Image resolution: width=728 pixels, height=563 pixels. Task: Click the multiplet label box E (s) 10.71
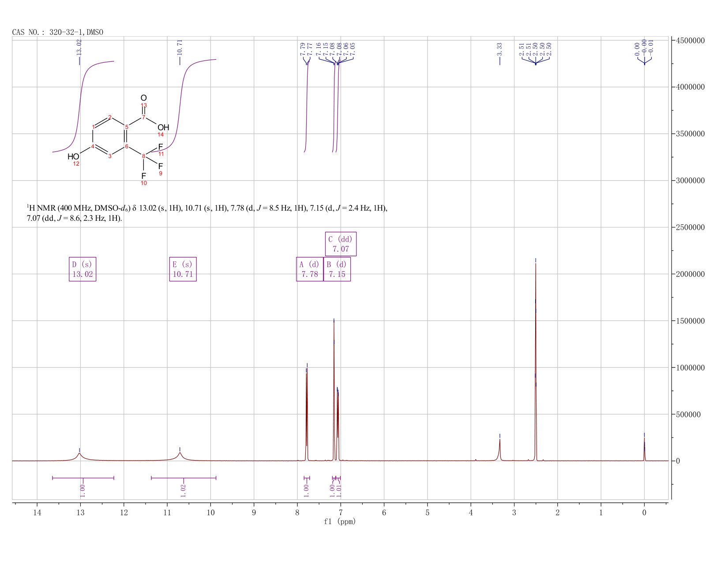coord(183,269)
